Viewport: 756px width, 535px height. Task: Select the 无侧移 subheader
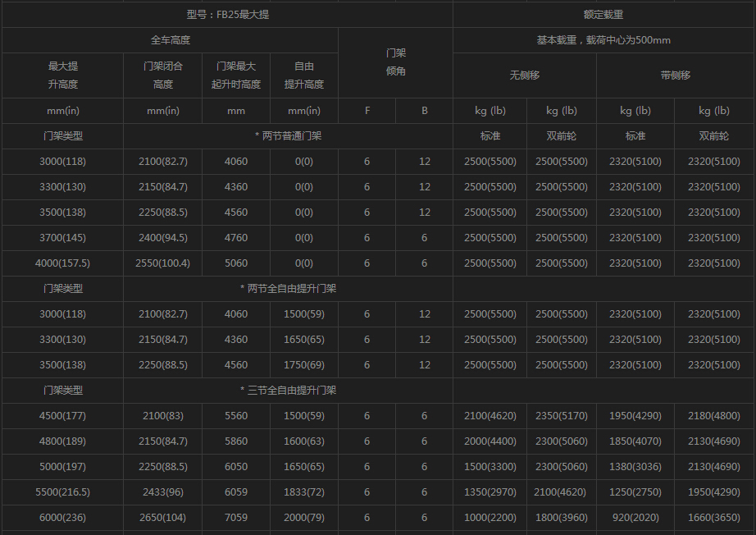point(524,75)
